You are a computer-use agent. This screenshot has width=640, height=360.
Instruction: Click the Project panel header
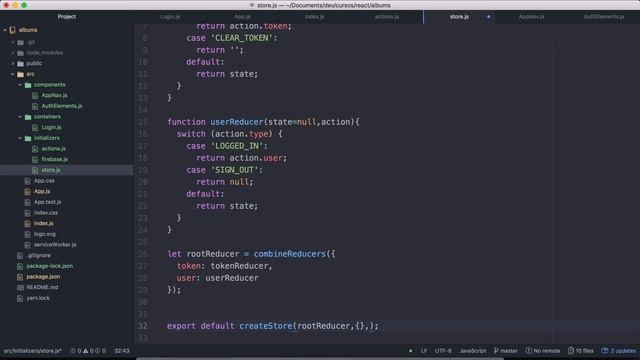click(x=67, y=17)
